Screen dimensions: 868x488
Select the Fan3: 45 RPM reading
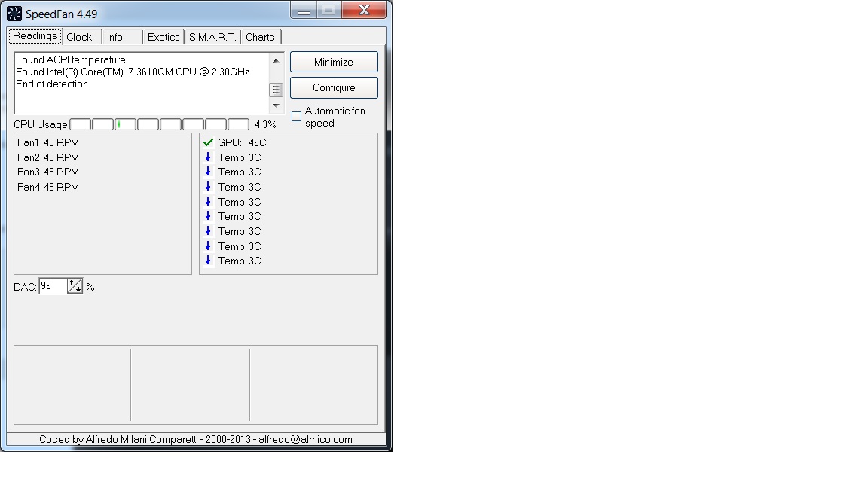(48, 172)
